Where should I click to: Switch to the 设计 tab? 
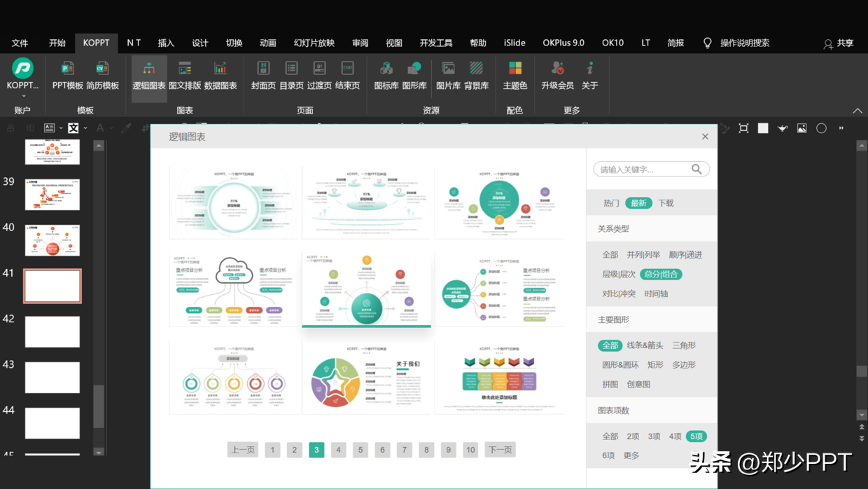coord(200,43)
